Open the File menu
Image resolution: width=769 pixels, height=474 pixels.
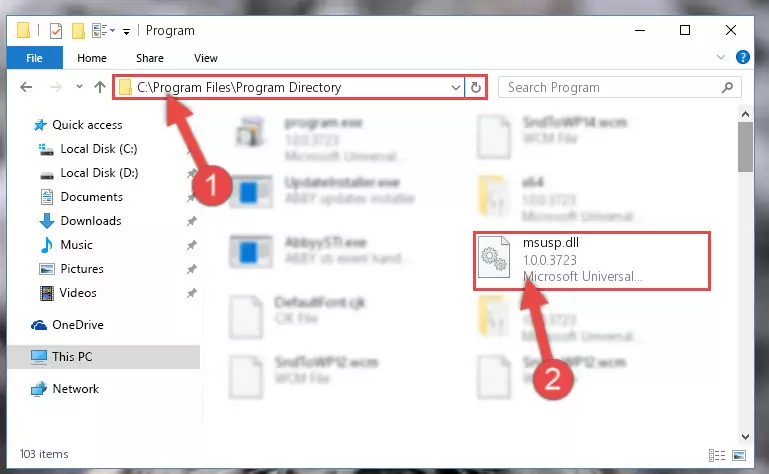coord(34,58)
